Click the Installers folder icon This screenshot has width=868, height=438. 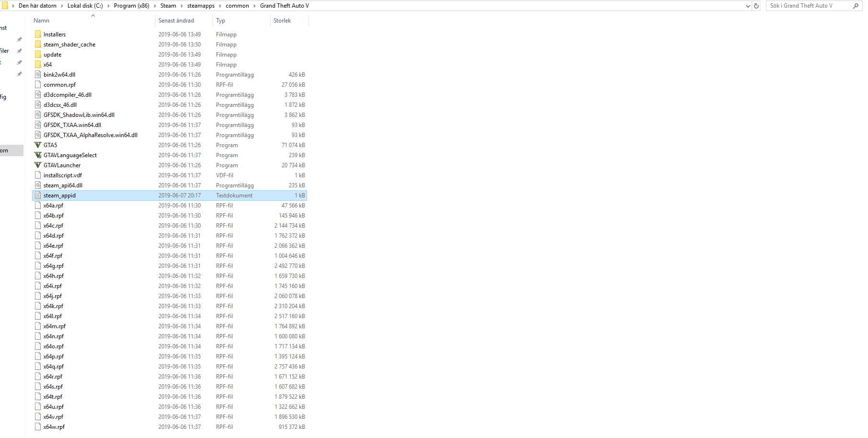[38, 35]
